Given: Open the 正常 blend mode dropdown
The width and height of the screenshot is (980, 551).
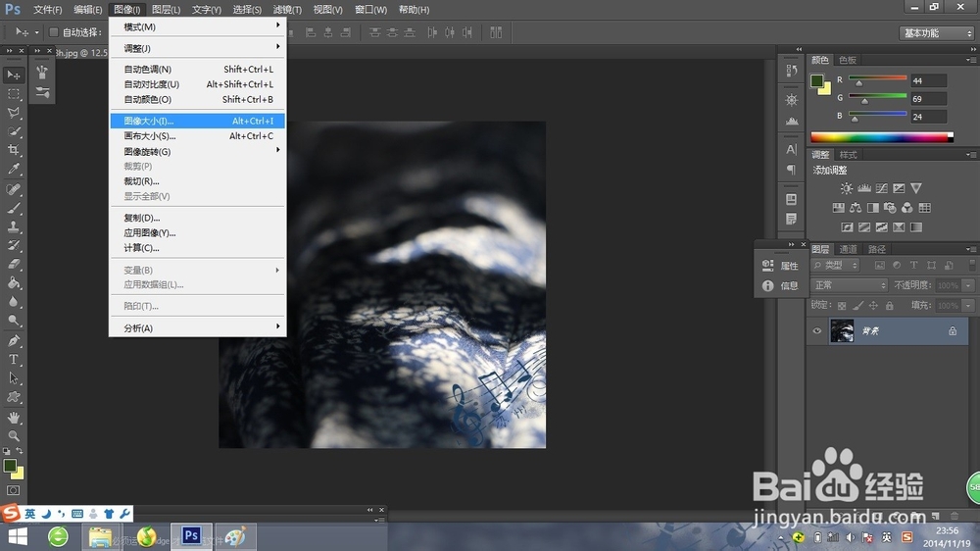Looking at the screenshot, I should (850, 285).
